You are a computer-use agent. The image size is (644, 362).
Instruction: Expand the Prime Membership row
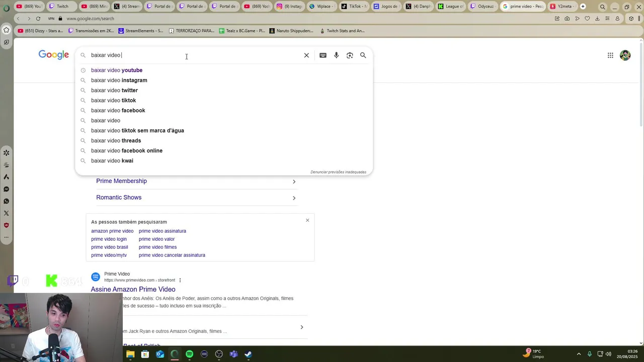196,181
